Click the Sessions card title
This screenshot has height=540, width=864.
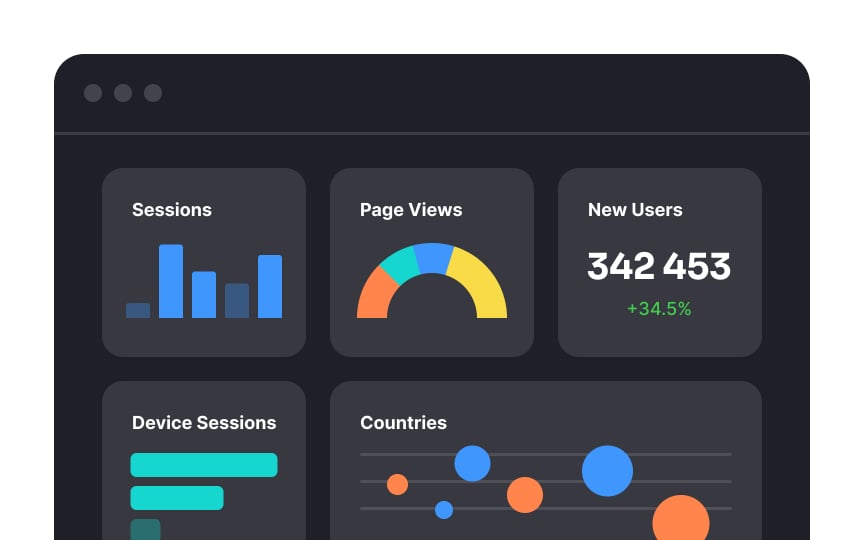(x=172, y=210)
